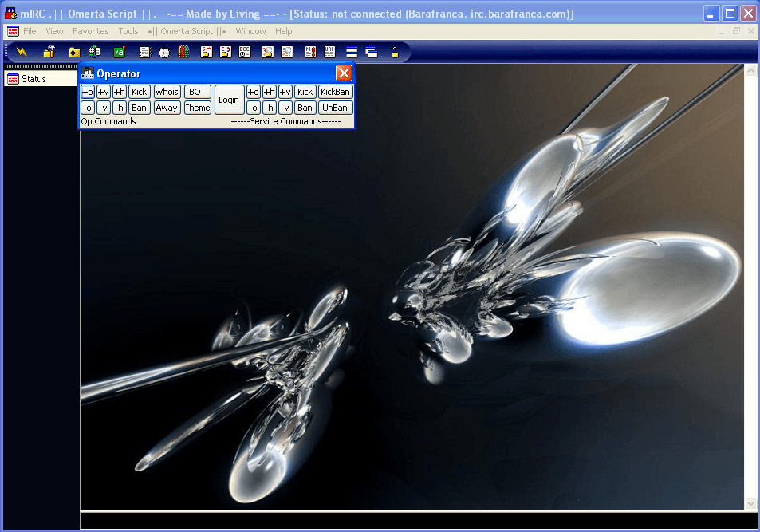Click the Connect lightning bolt toolbar icon
760x532 pixels.
coord(22,52)
